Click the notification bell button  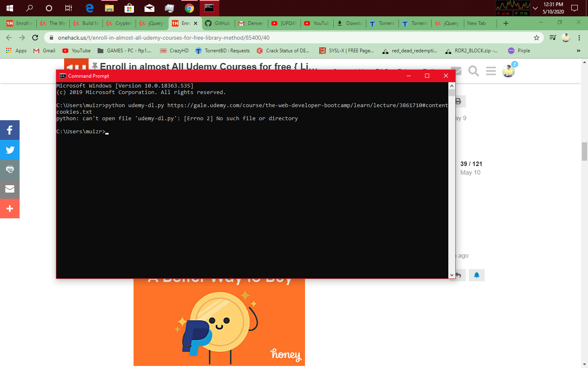click(477, 275)
